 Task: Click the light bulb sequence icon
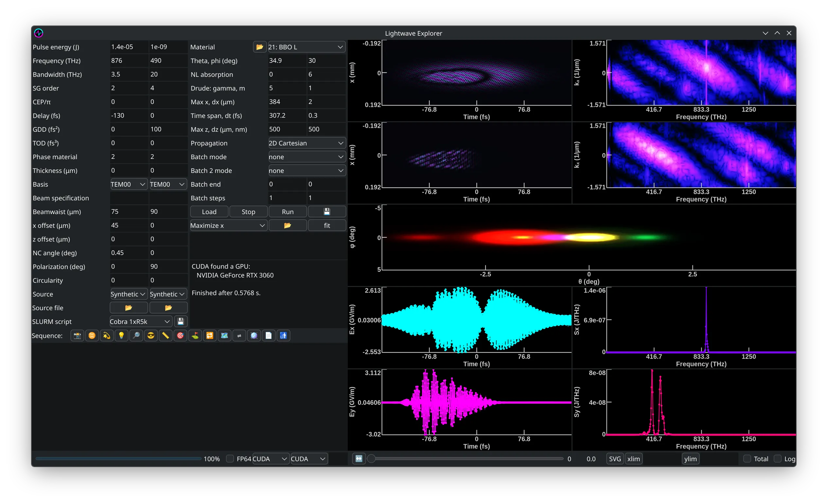point(121,335)
